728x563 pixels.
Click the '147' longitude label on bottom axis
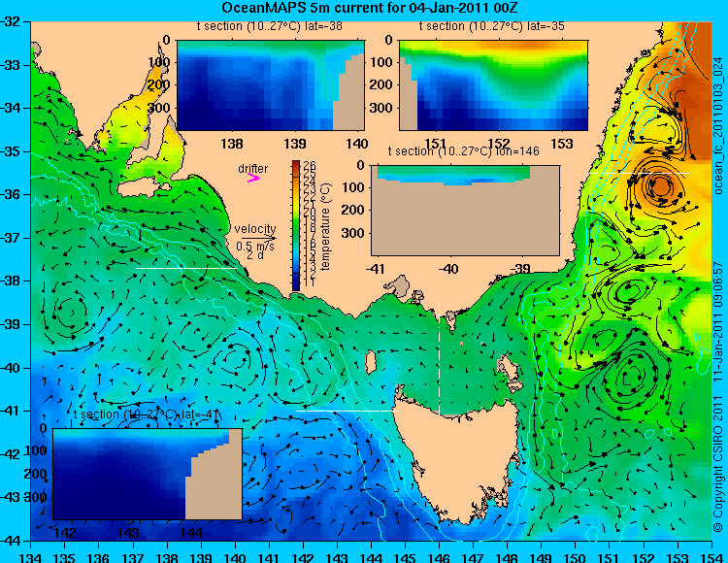(473, 556)
